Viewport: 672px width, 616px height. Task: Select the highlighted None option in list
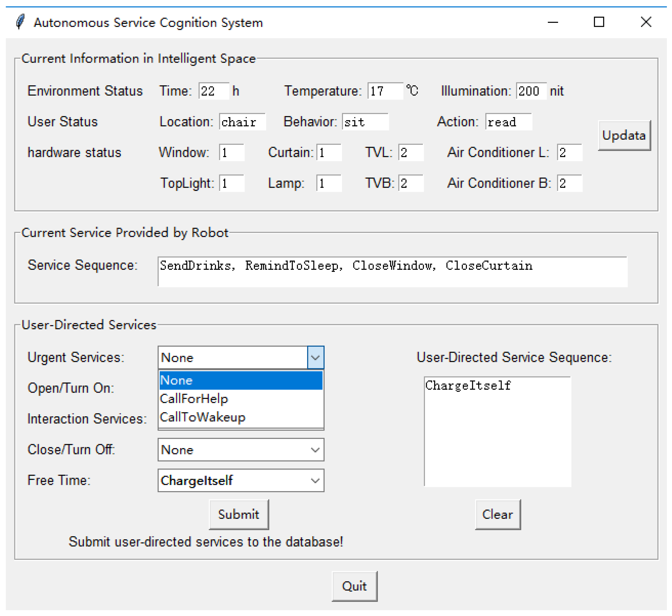click(x=241, y=381)
